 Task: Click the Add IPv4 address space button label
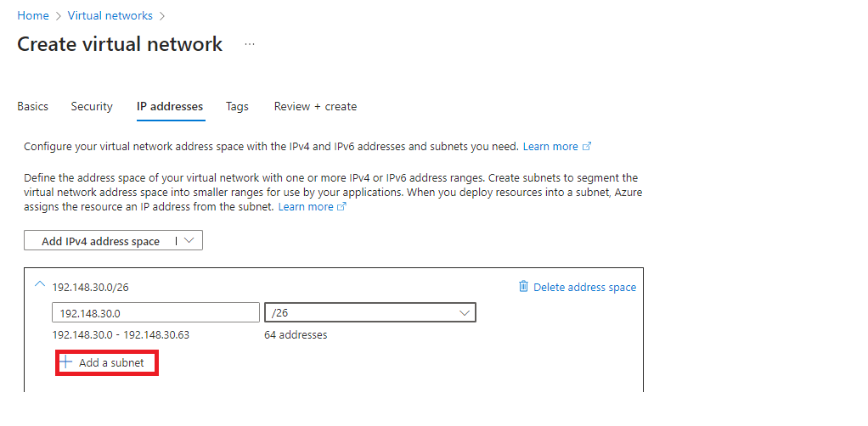click(x=100, y=242)
